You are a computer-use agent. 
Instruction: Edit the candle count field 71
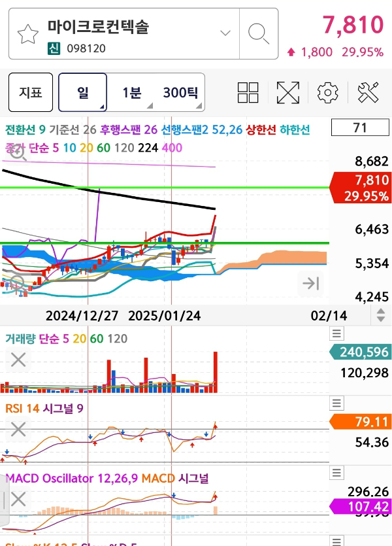coord(360,128)
